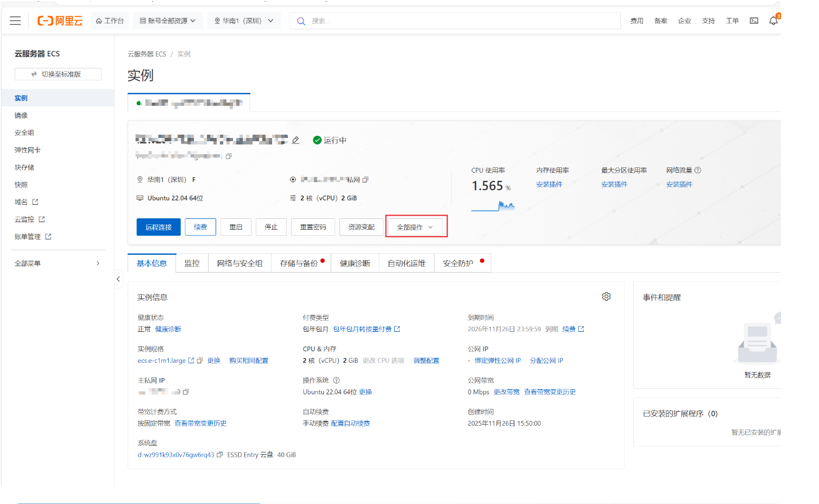Screen dimensions: 819x504
Task: Open 账号全部资源 dropdown
Action: [168, 21]
